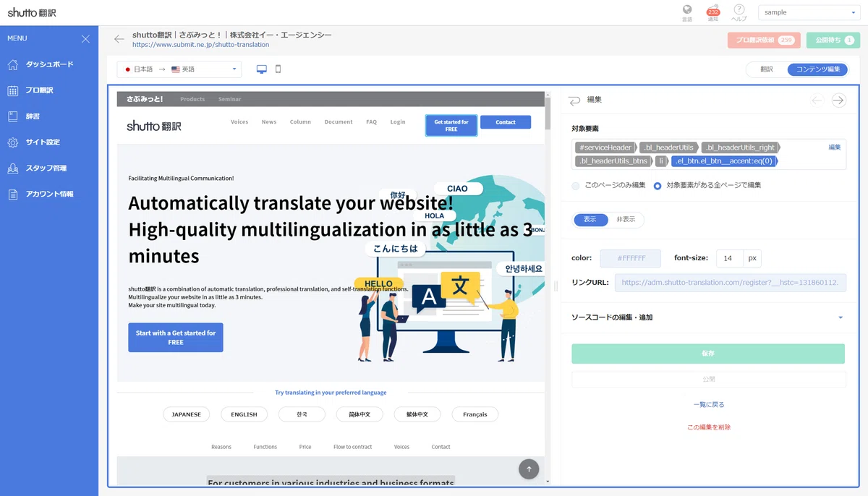Click the scroll-to-top arrow circle button
The width and height of the screenshot is (868, 496).
click(x=529, y=469)
